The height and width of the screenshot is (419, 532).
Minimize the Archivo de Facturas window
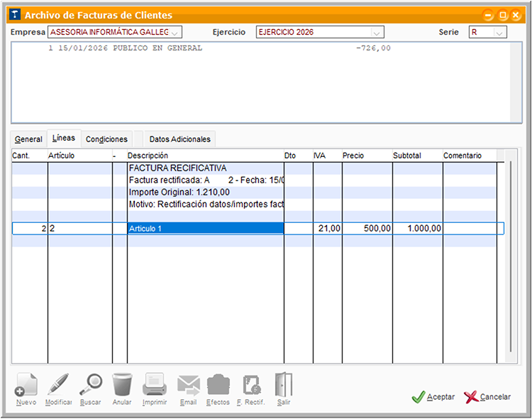pos(488,15)
